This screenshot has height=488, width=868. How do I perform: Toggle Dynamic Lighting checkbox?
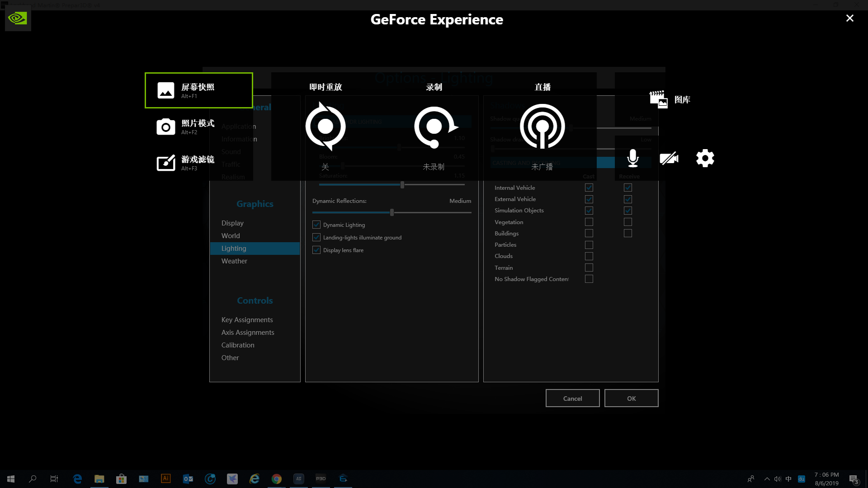pyautogui.click(x=316, y=225)
